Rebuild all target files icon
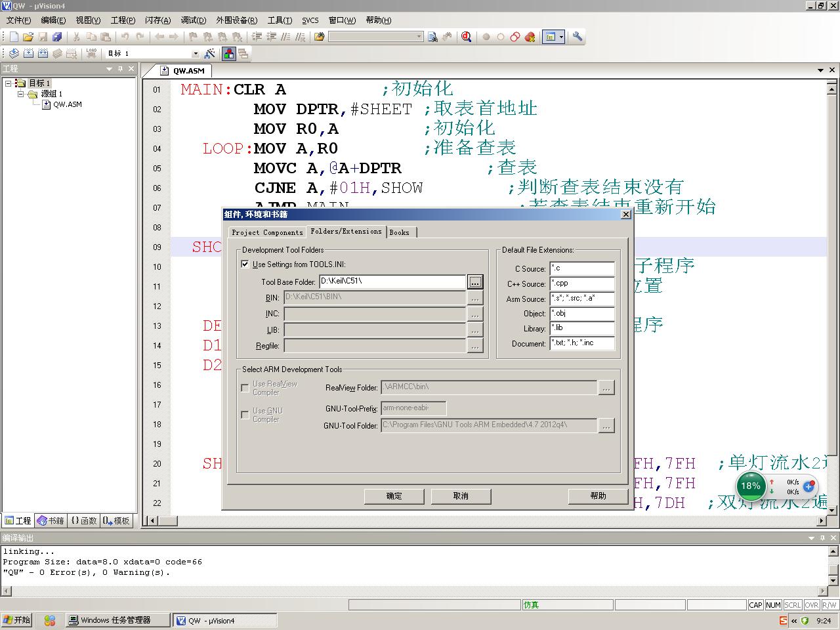 tap(43, 53)
